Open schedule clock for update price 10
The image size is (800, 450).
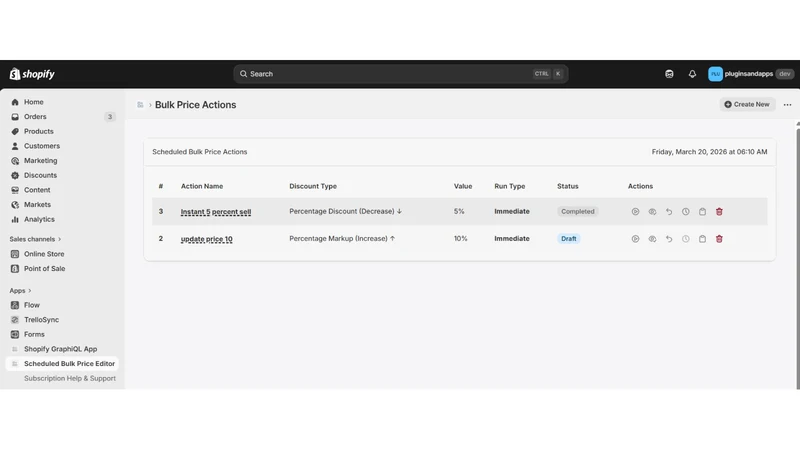click(686, 239)
